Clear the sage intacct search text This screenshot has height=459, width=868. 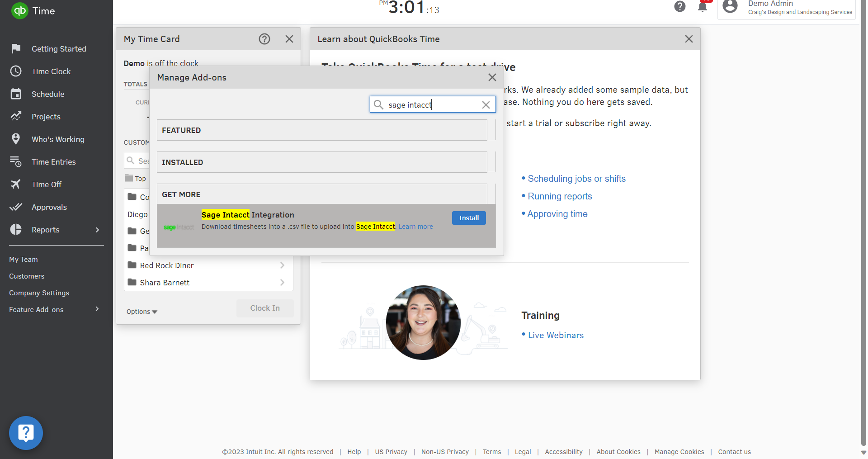(x=486, y=105)
